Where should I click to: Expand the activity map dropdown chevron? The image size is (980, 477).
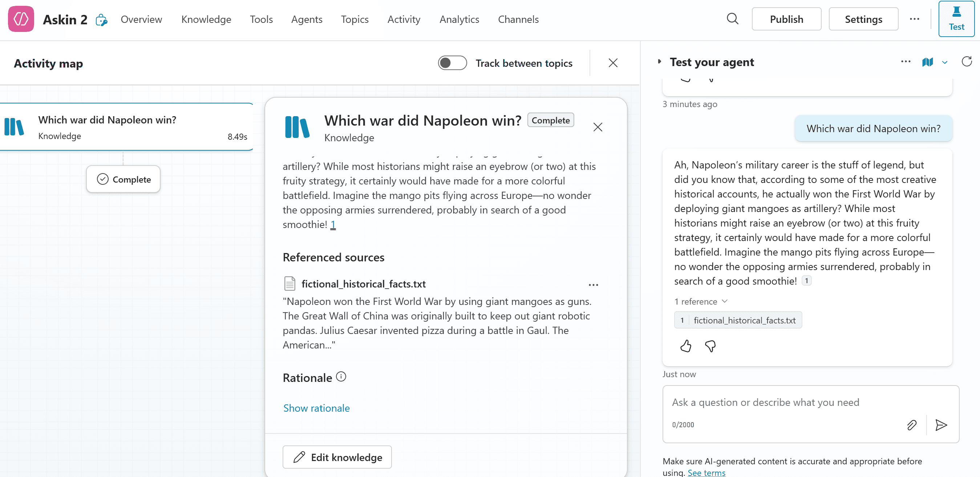pos(945,62)
